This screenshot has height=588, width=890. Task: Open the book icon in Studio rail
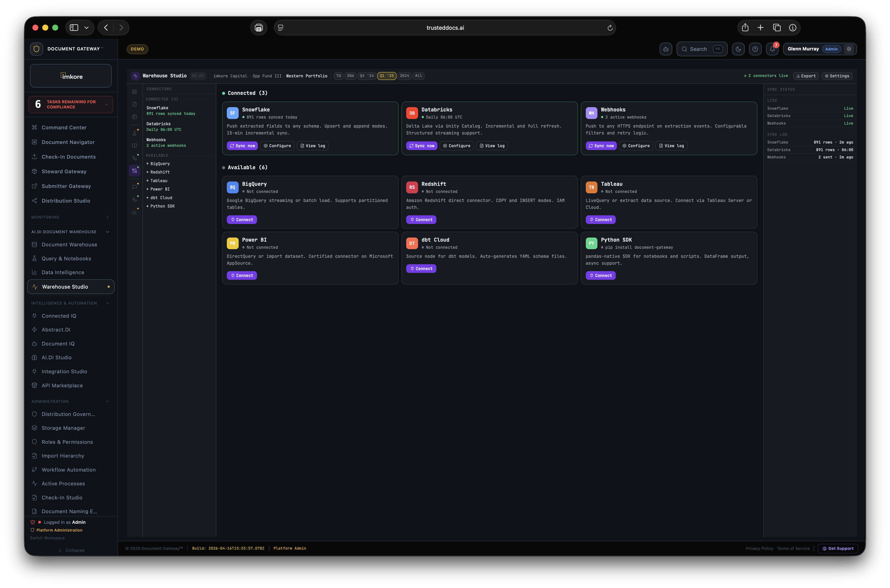pyautogui.click(x=135, y=145)
